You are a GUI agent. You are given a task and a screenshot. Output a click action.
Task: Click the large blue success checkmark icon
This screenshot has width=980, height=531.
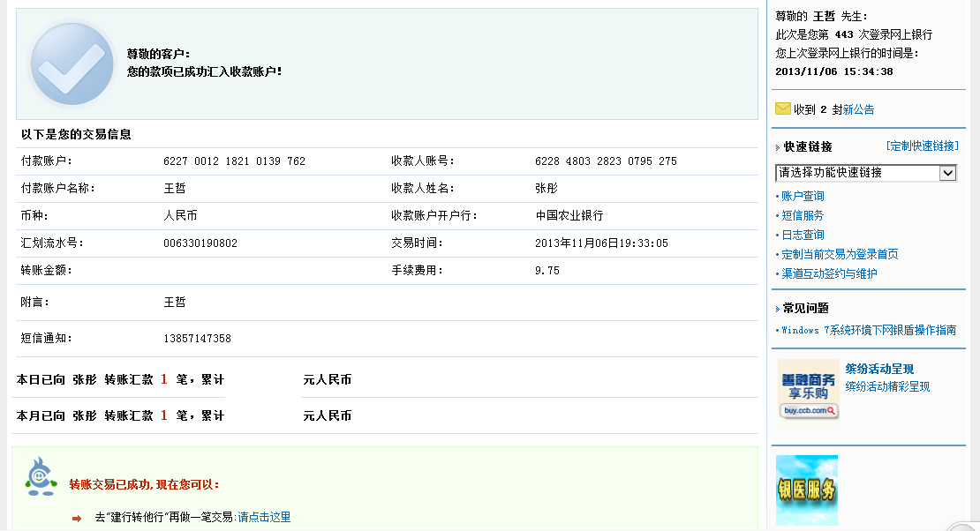click(x=72, y=64)
